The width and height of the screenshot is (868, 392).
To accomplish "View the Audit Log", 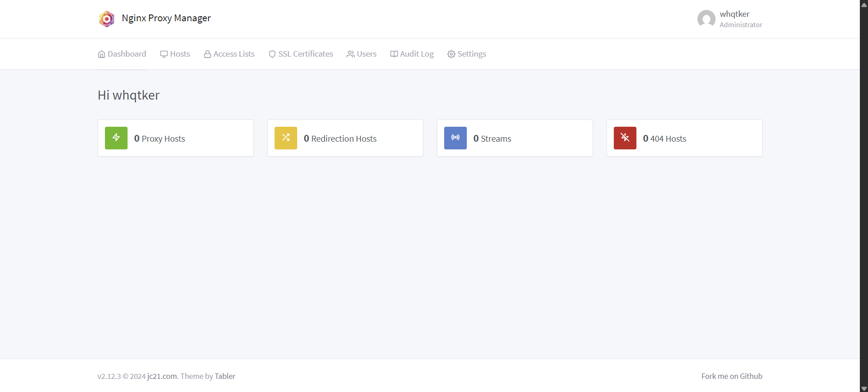I will 412,54.
